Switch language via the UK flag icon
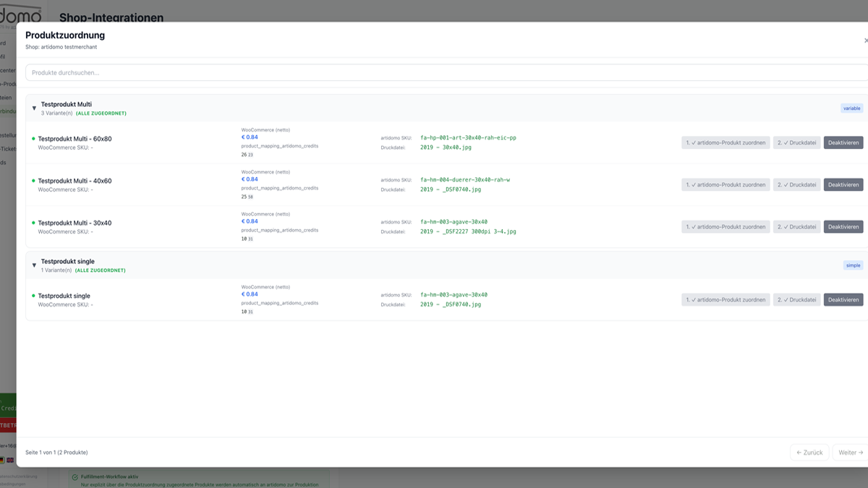Image resolution: width=868 pixels, height=488 pixels. [10, 460]
